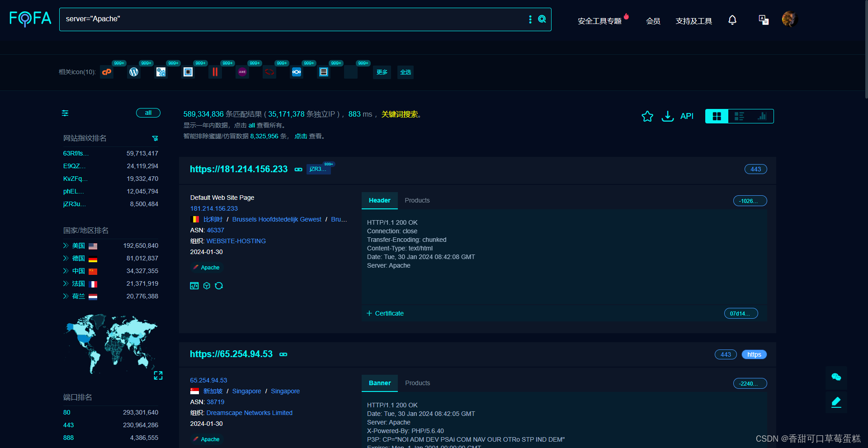Switch language with the translate icon
868x448 pixels.
point(764,20)
